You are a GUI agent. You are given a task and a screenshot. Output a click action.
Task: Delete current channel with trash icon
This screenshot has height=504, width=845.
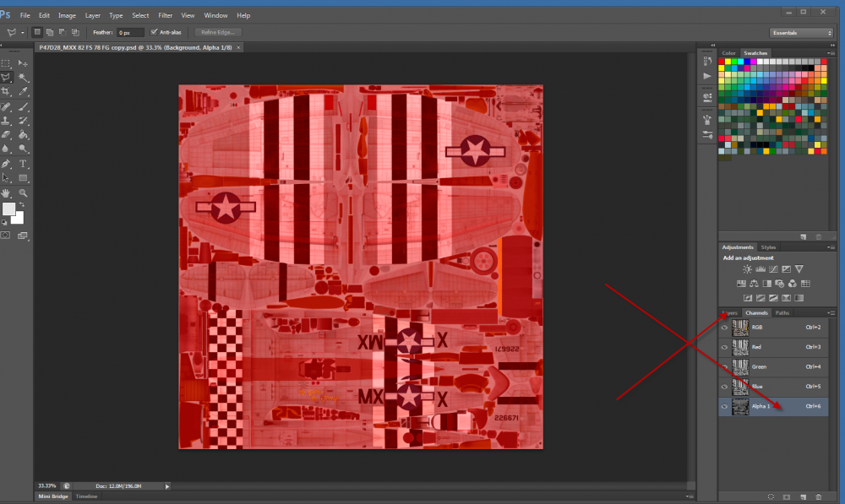[x=819, y=497]
